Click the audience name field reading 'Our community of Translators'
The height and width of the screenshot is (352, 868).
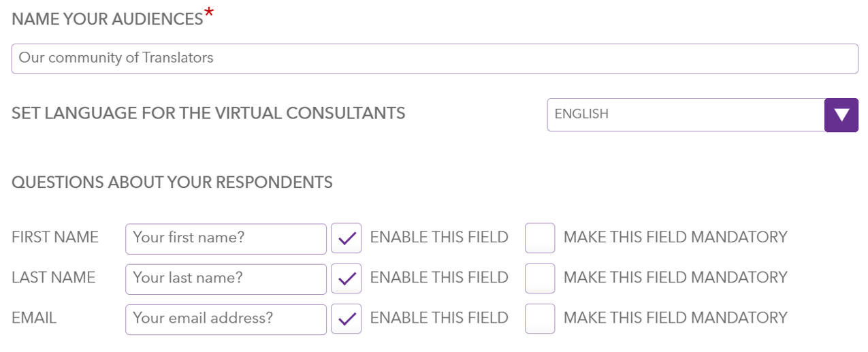(434, 59)
